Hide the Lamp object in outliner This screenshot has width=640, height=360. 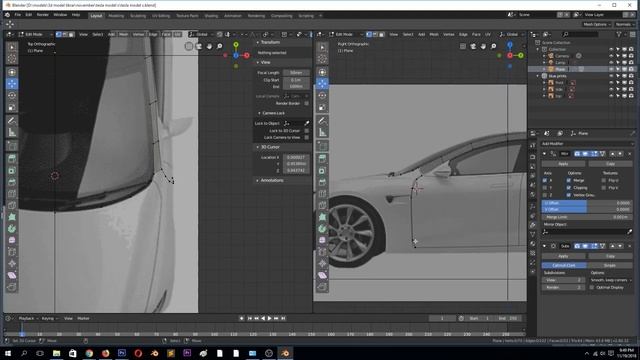(x=611, y=62)
